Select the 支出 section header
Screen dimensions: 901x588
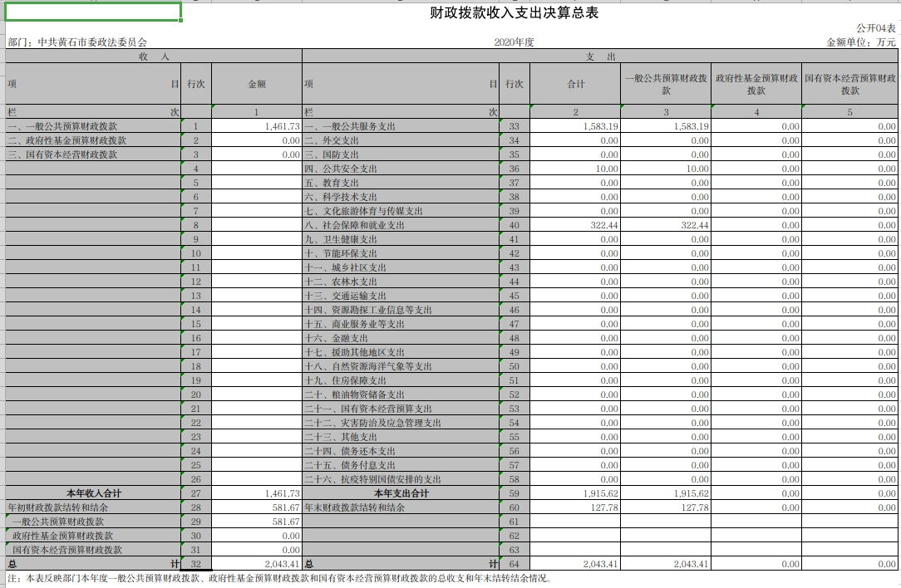[x=600, y=56]
